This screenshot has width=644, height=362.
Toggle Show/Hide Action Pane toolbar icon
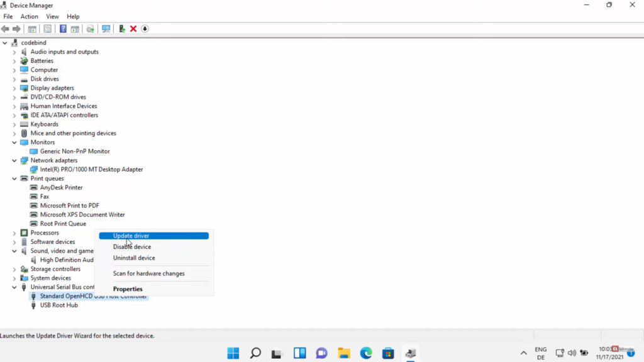[75, 29]
